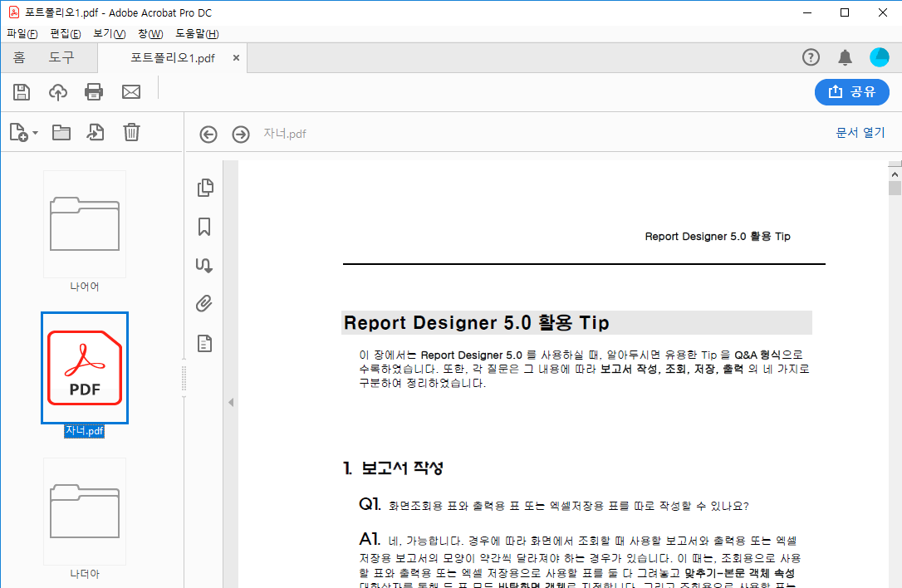The width and height of the screenshot is (902, 588).
Task: Open the content panel icon
Action: pos(205,344)
